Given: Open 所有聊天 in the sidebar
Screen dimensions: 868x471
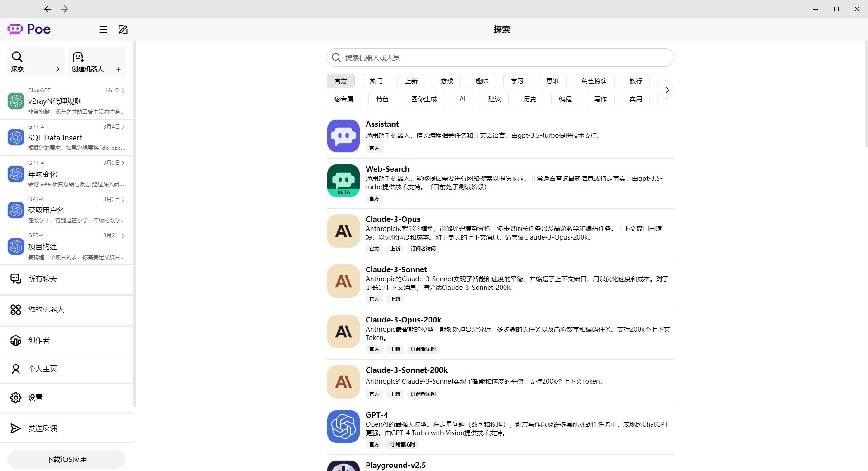Looking at the screenshot, I should click(x=43, y=279).
